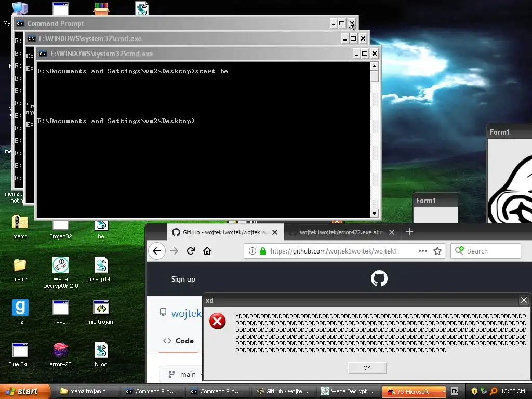
Task: Click red error icon in xd dialog
Action: click(x=218, y=321)
